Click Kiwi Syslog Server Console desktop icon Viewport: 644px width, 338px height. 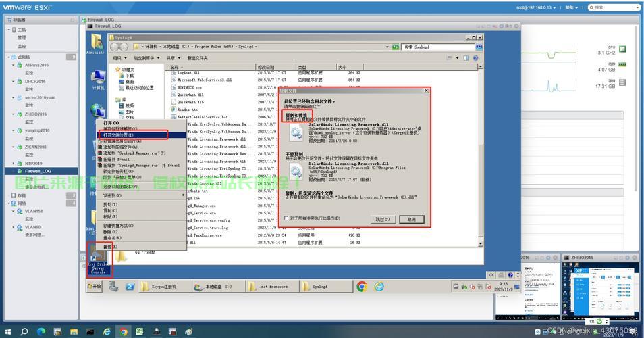click(x=98, y=259)
